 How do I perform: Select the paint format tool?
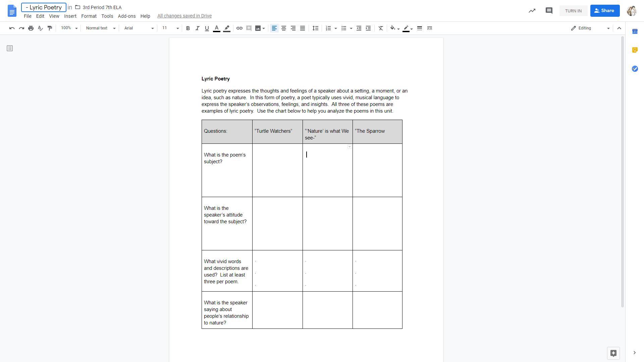(50, 28)
